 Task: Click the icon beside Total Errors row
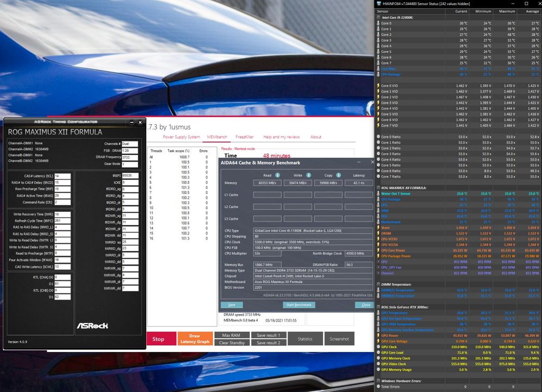click(378, 387)
